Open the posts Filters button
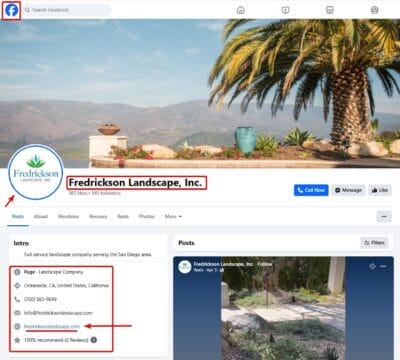Image resolution: width=400 pixels, height=360 pixels. [x=374, y=243]
